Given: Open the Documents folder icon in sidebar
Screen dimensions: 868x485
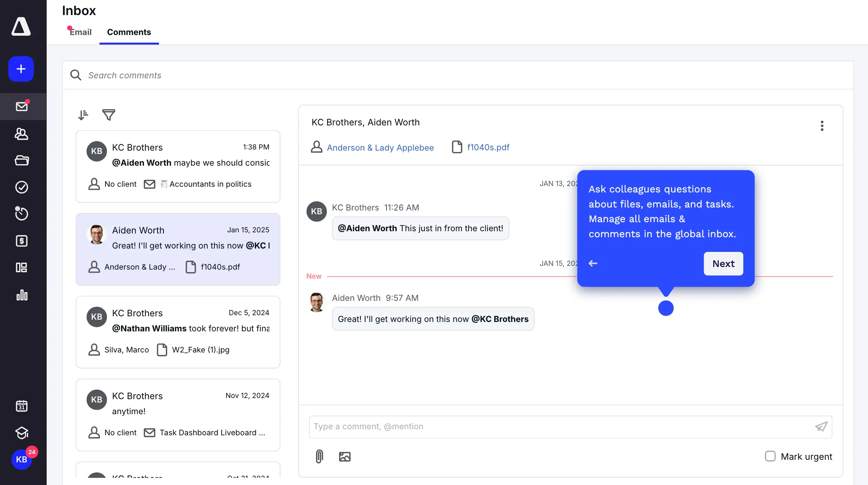Looking at the screenshot, I should [x=21, y=160].
